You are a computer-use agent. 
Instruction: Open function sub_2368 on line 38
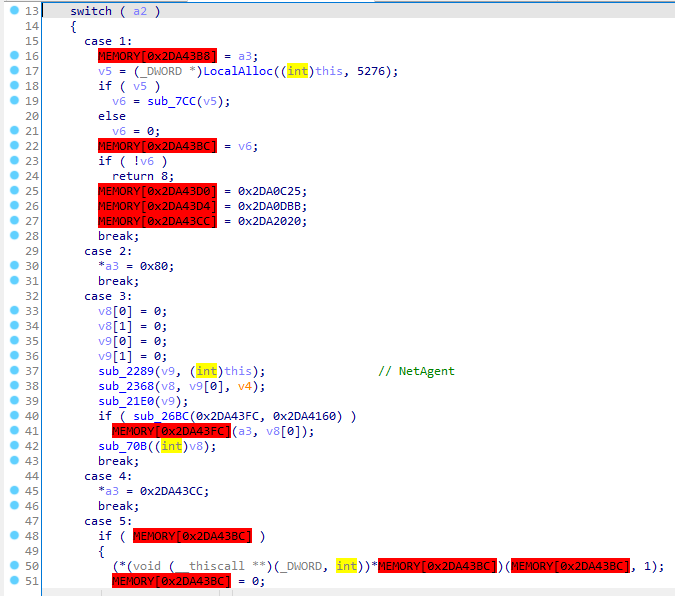tap(126, 386)
